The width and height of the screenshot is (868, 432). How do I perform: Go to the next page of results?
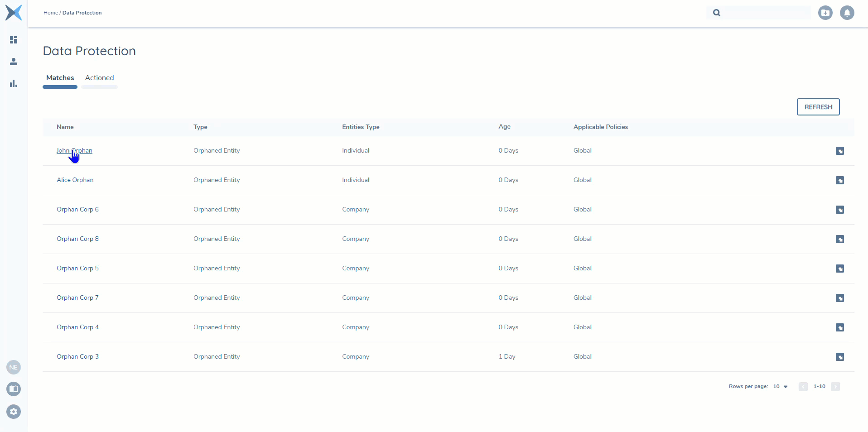[836, 387]
